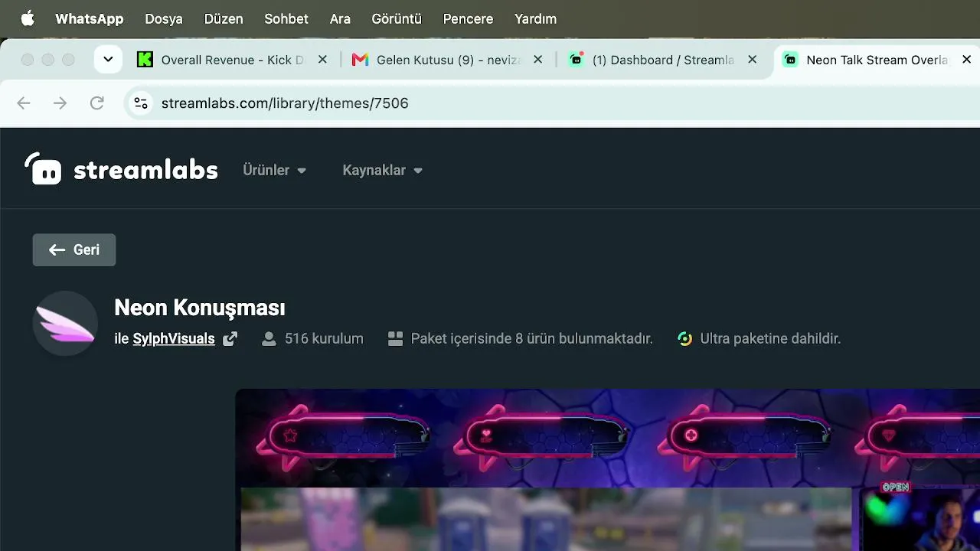This screenshot has width=980, height=551.
Task: Open the WhatsApp app menu
Action: [x=89, y=19]
